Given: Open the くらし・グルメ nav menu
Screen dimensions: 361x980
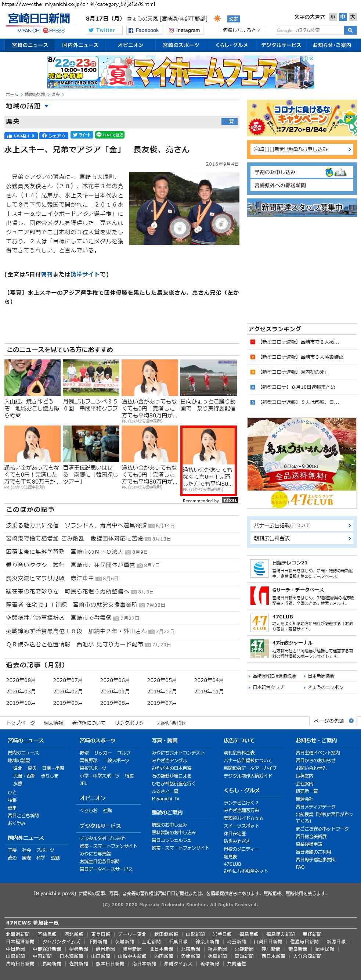Looking at the screenshot, I should [231, 45].
